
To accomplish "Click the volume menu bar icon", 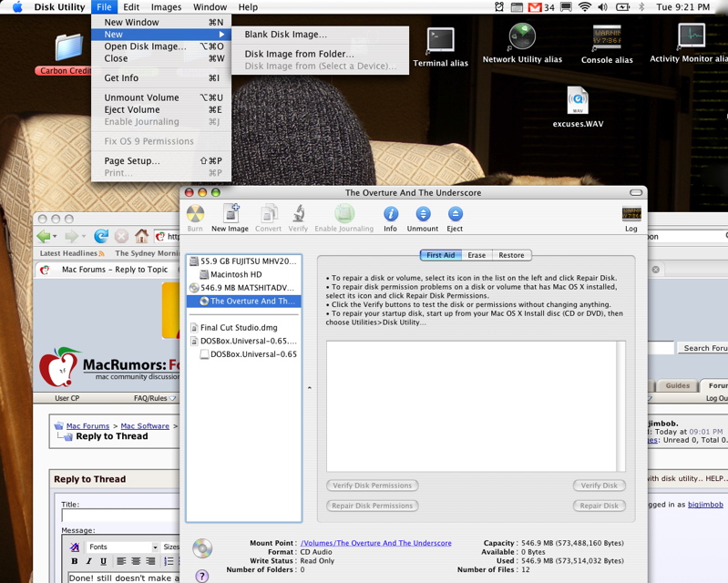I will [x=602, y=7].
